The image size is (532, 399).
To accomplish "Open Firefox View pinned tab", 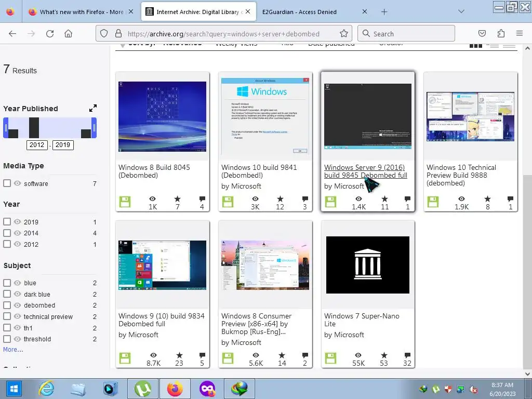I will [x=10, y=12].
